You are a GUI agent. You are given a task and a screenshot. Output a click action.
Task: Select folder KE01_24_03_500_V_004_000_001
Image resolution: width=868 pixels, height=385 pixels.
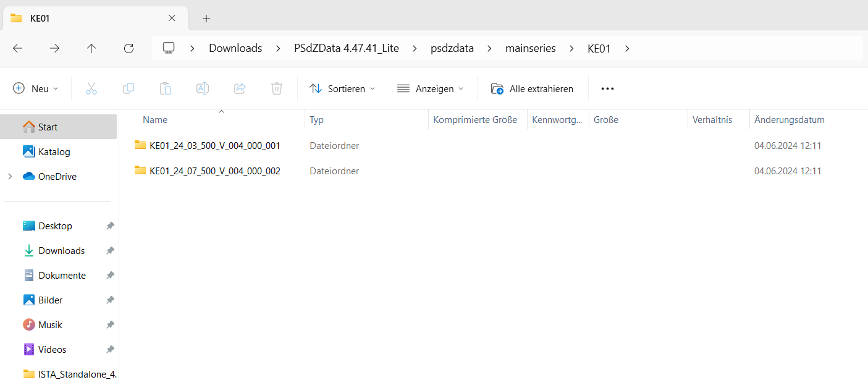coord(214,146)
